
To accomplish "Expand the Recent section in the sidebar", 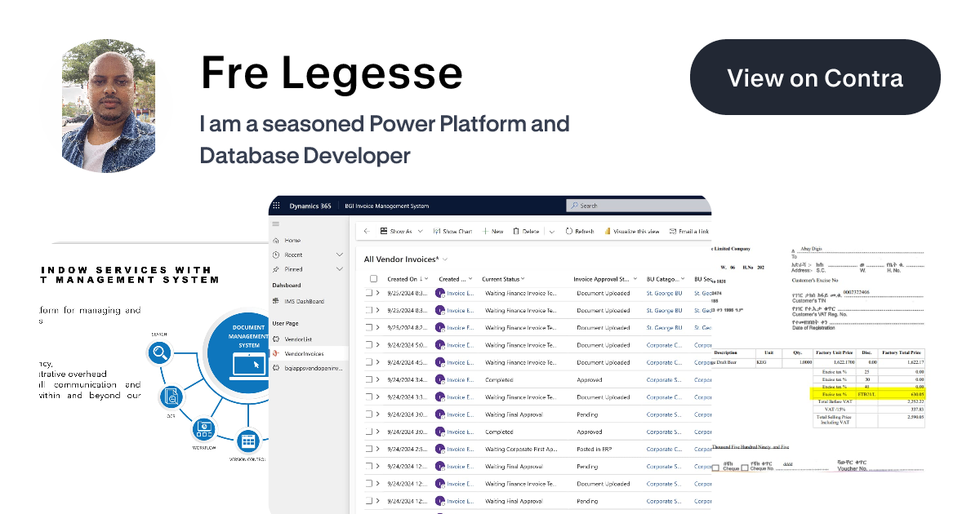I will (340, 255).
